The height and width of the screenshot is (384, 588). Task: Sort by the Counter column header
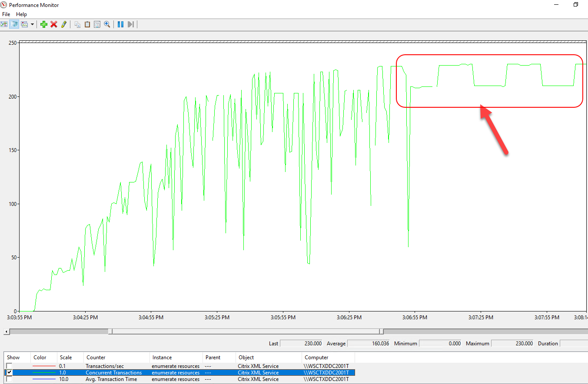96,358
